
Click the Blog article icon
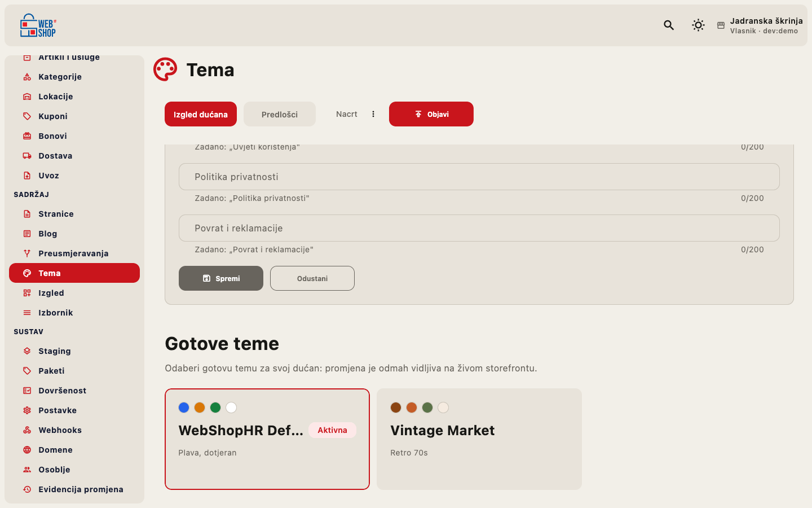pyautogui.click(x=27, y=234)
